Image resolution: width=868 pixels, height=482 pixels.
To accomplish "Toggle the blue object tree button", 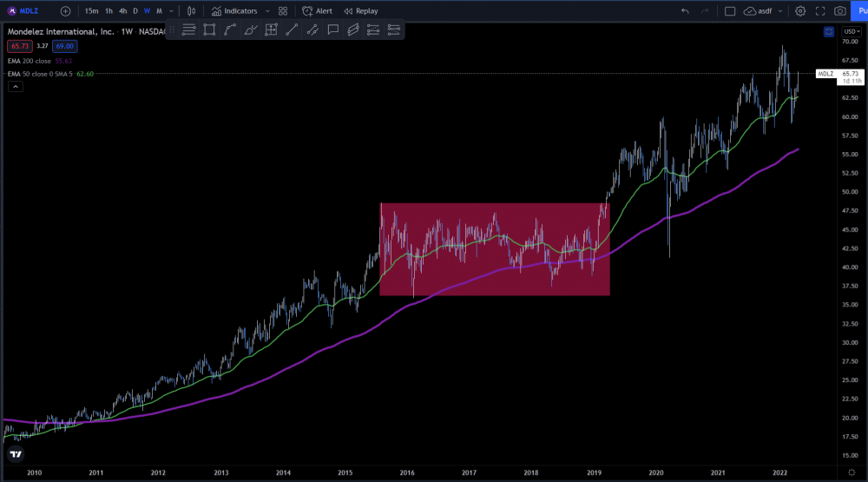I will click(829, 31).
